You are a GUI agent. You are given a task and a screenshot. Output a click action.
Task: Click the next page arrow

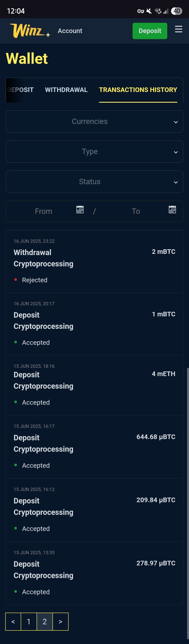pyautogui.click(x=60, y=621)
